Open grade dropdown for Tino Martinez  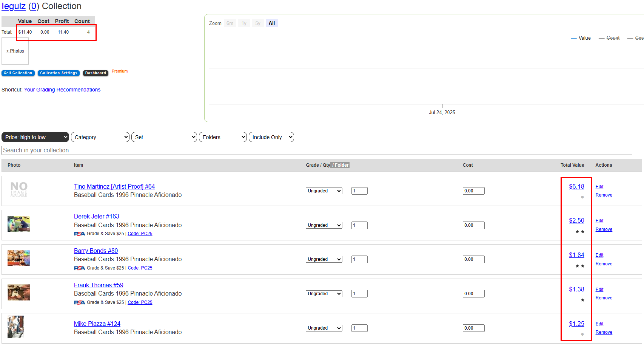(324, 191)
